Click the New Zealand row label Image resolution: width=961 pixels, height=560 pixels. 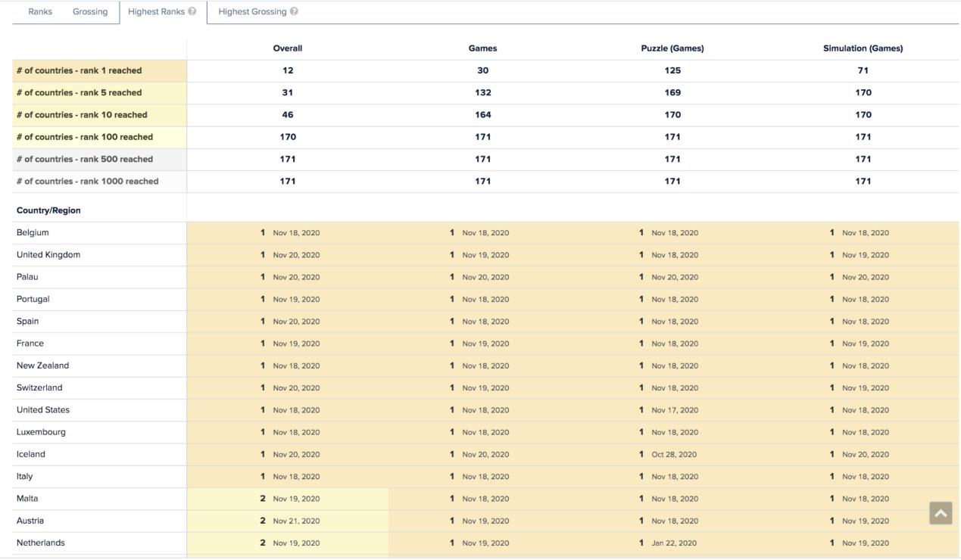(x=43, y=366)
